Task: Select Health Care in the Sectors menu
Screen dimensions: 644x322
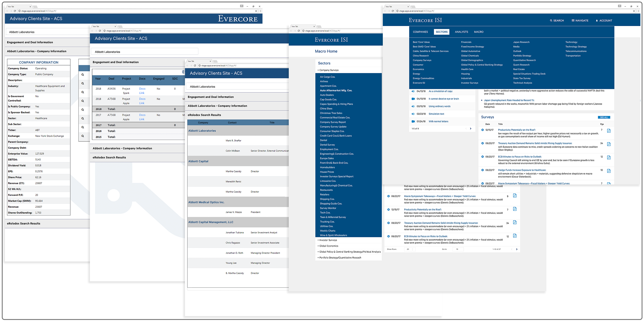Action: point(467,69)
